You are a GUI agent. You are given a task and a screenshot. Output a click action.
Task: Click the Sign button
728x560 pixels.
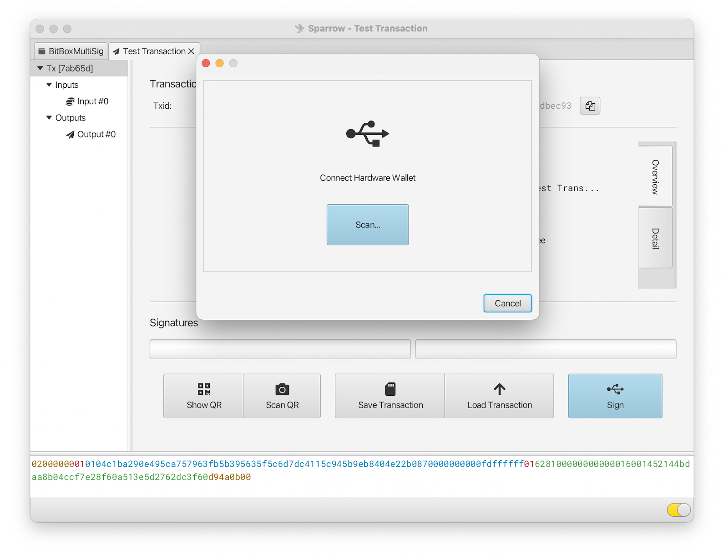tap(615, 396)
